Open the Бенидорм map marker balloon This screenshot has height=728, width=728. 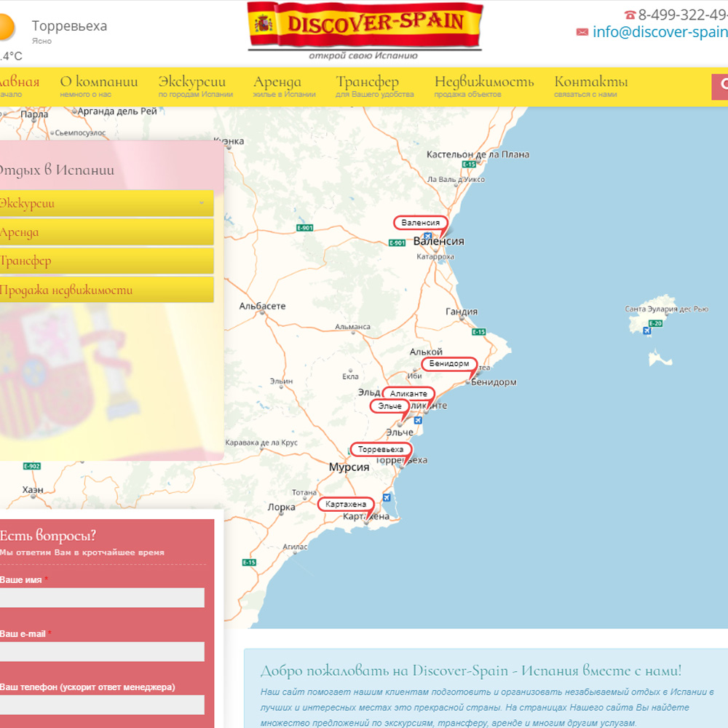tap(449, 363)
